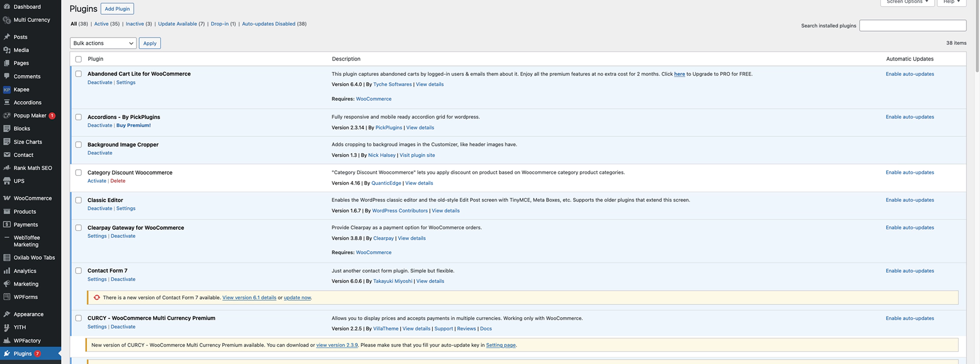Filter by Inactive (3) plugins
980x364 pixels.
(139, 24)
